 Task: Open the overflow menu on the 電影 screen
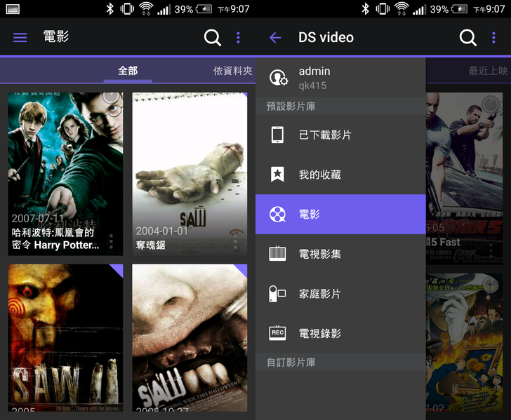[238, 37]
